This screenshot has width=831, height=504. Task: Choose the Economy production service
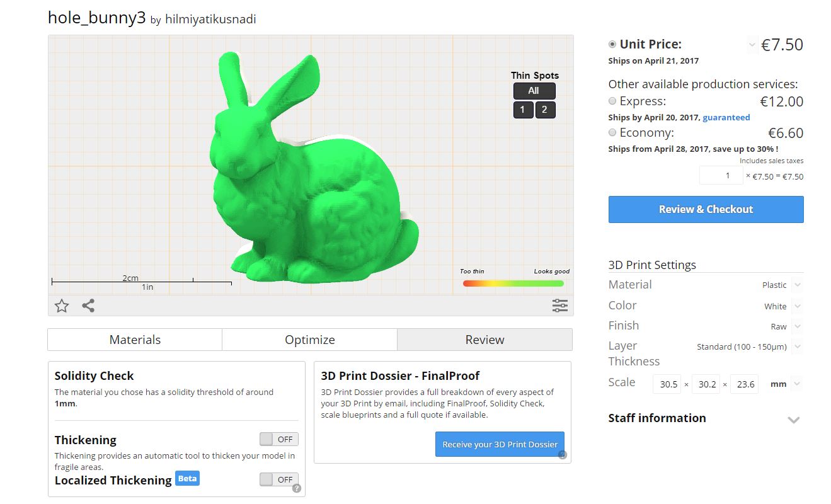[x=612, y=132]
